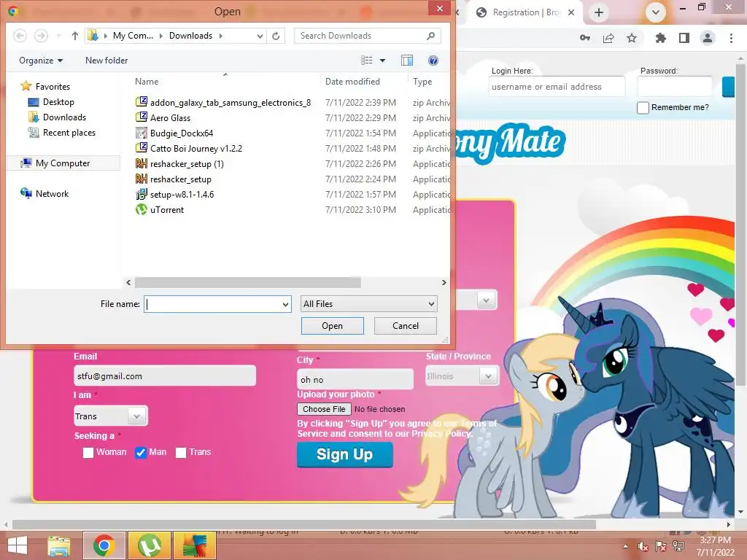The height and width of the screenshot is (560, 747).
Task: Expand the view options dropdown arrow
Action: (382, 61)
